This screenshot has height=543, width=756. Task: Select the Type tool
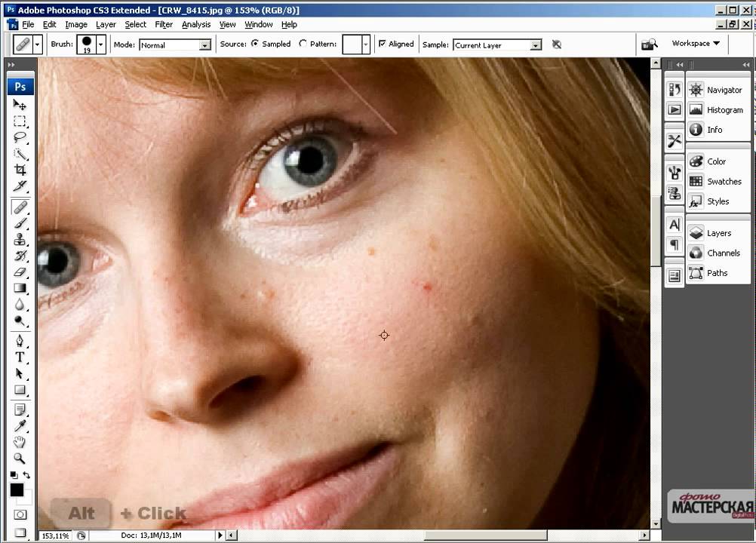[20, 357]
